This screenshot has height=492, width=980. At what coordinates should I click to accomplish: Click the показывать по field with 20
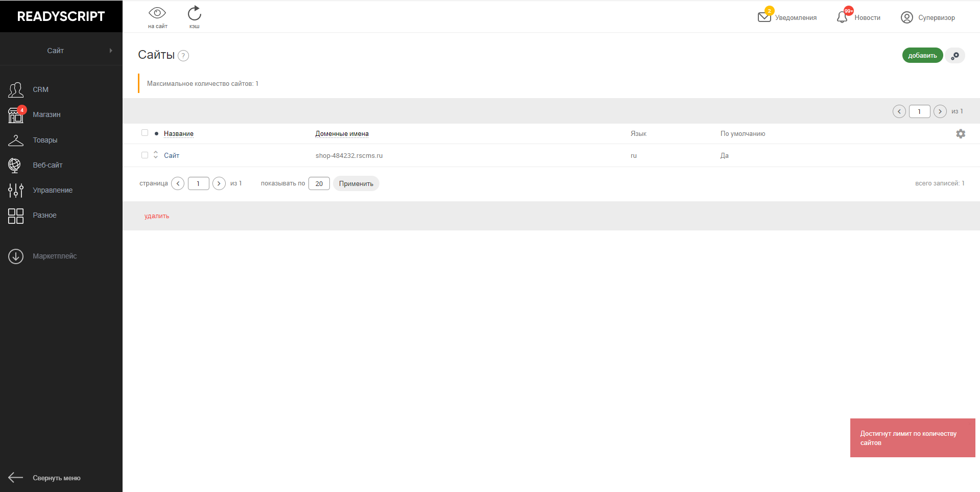(319, 183)
